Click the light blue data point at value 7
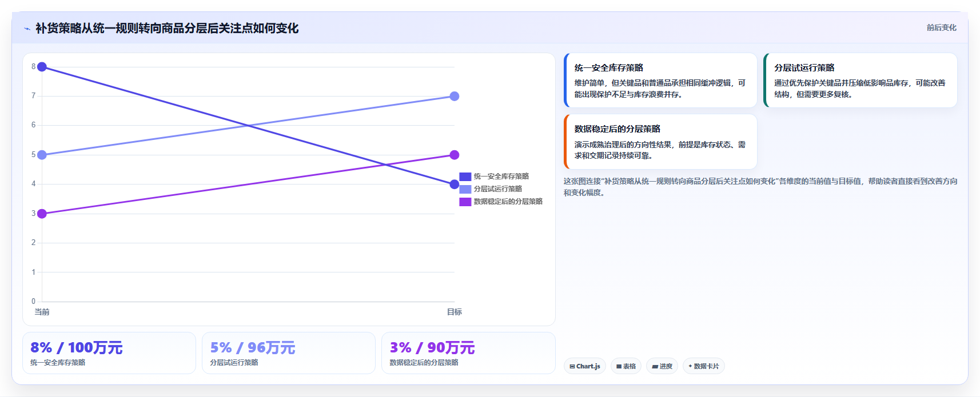 pyautogui.click(x=455, y=96)
